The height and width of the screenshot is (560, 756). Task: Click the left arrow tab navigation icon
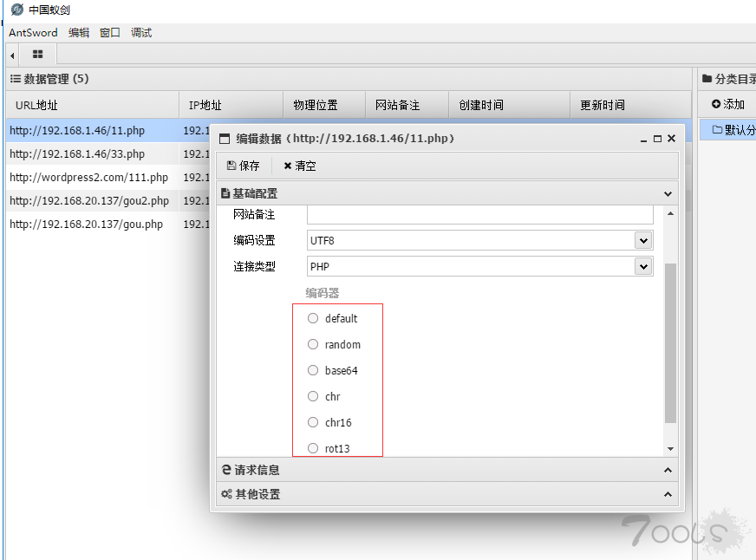coord(12,55)
